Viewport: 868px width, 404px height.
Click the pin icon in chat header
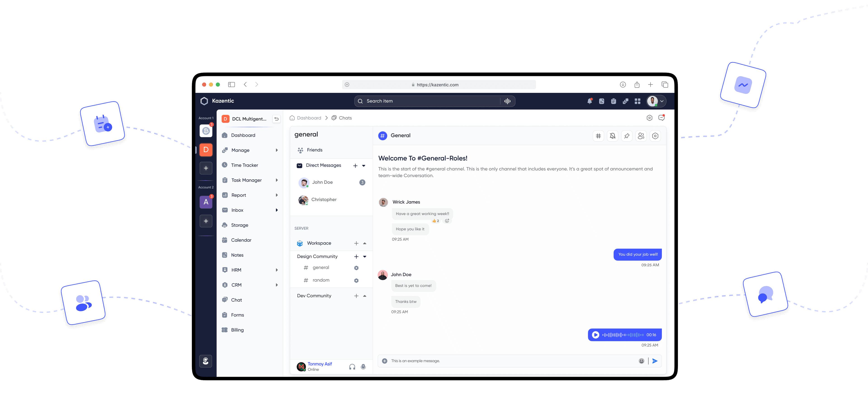[626, 136]
